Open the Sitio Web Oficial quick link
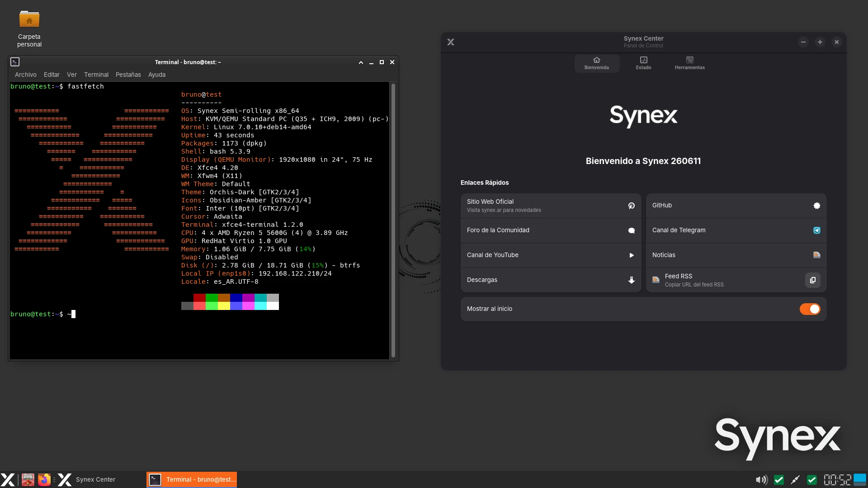Viewport: 868px width, 488px height. coord(551,206)
